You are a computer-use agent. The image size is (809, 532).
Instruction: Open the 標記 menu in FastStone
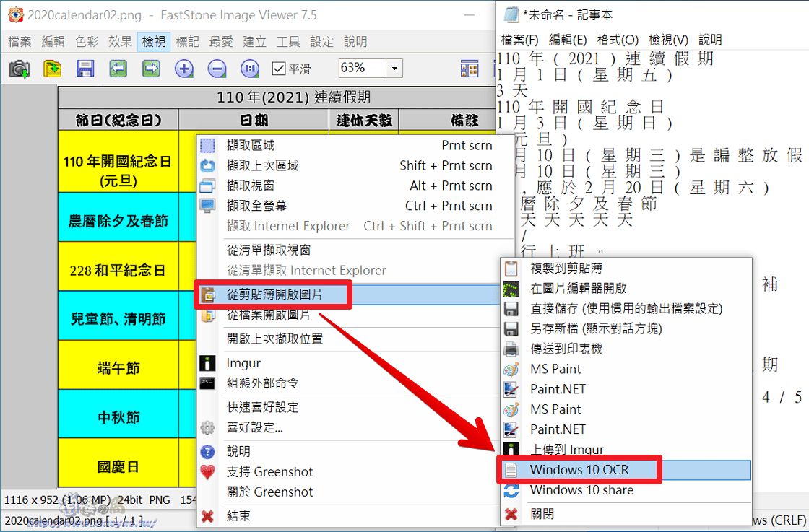187,41
